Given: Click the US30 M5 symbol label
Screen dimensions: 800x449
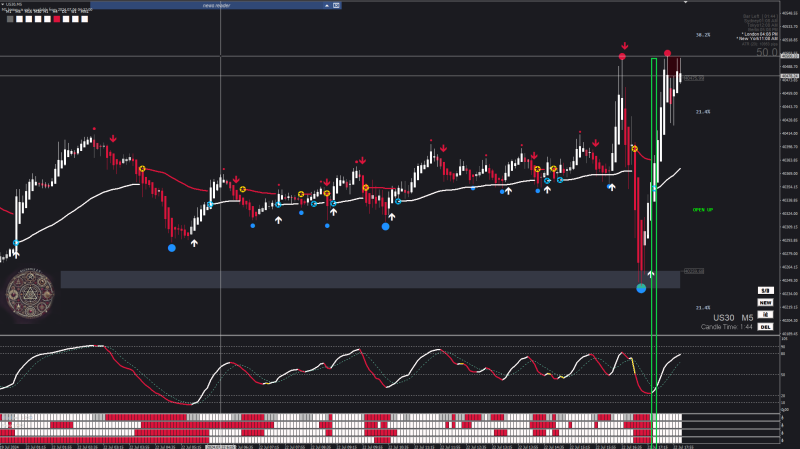Looking at the screenshot, I should (733, 318).
